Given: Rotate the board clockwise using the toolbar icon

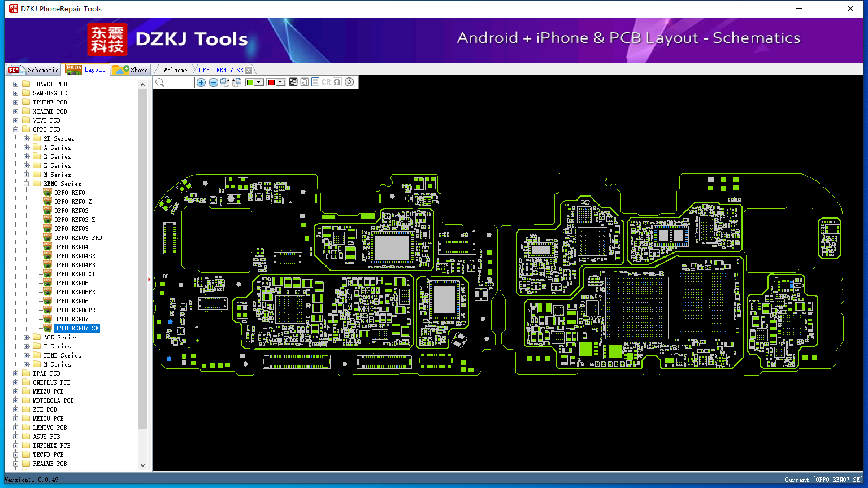Looking at the screenshot, I should pos(225,82).
